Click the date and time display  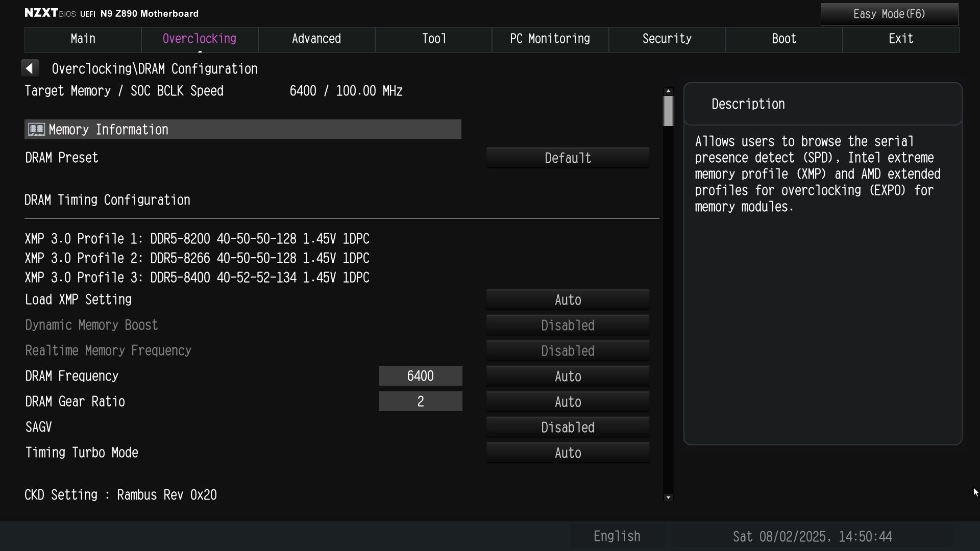pos(812,537)
